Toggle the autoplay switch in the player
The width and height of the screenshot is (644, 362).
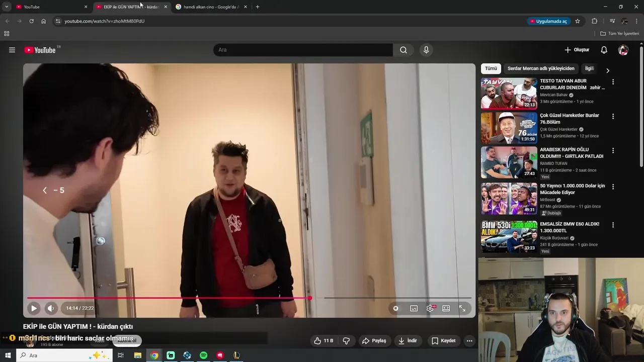(396, 308)
